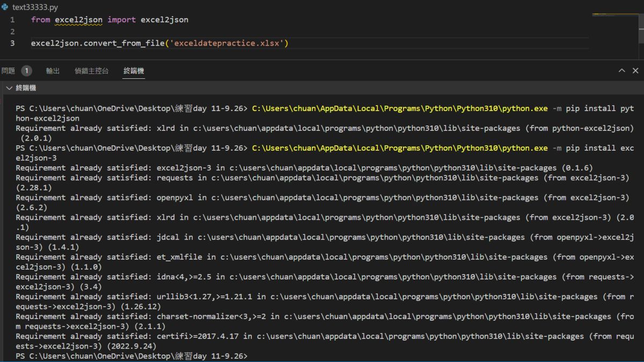This screenshot has height=362, width=644.
Task: Switch to the 輸出 output tab
Action: click(53, 71)
